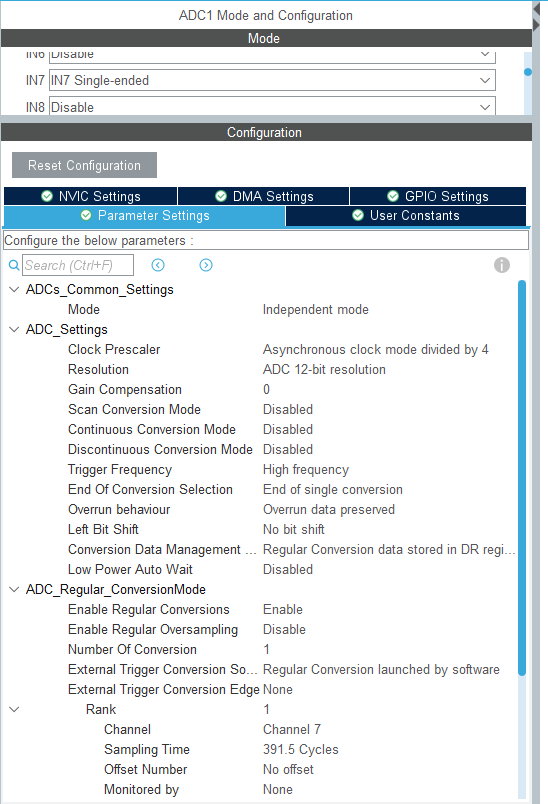Focus the Search (Ctrl+F) field

tap(78, 265)
